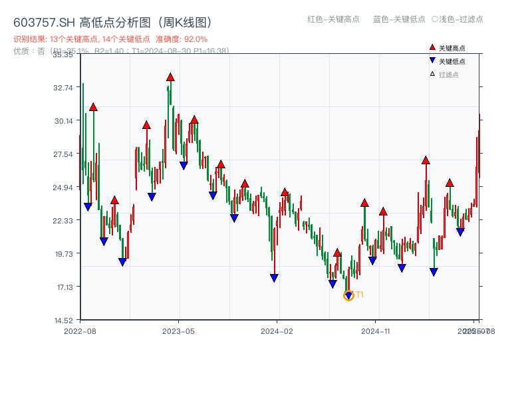Click the 24.94 price axis label
Screen dimensions: 532x399
point(63,188)
